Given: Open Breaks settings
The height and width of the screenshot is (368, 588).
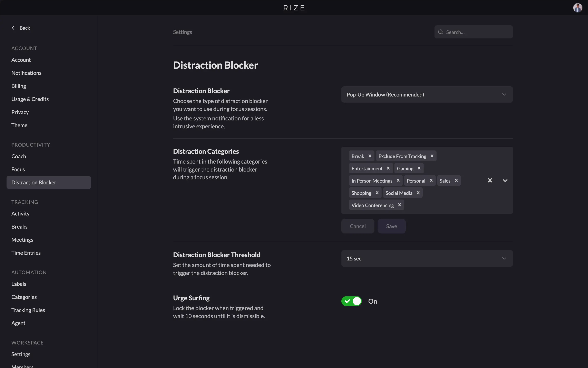Looking at the screenshot, I should pos(19,227).
